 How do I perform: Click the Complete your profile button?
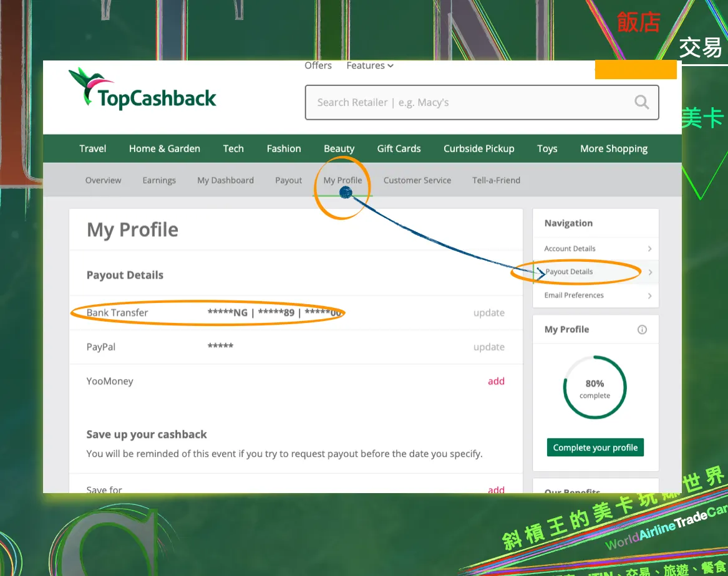pyautogui.click(x=595, y=448)
